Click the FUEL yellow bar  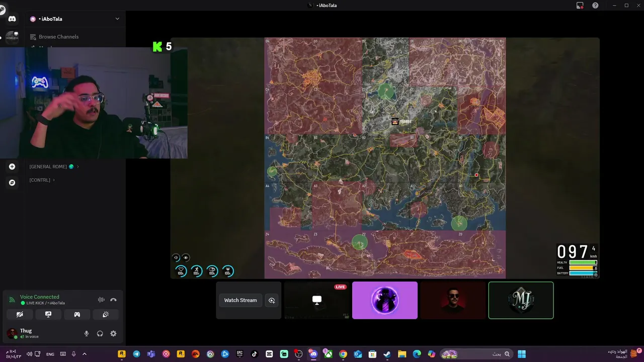point(583,268)
